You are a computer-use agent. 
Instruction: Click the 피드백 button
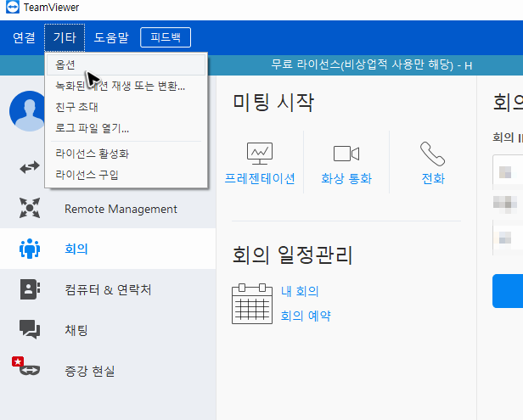166,37
